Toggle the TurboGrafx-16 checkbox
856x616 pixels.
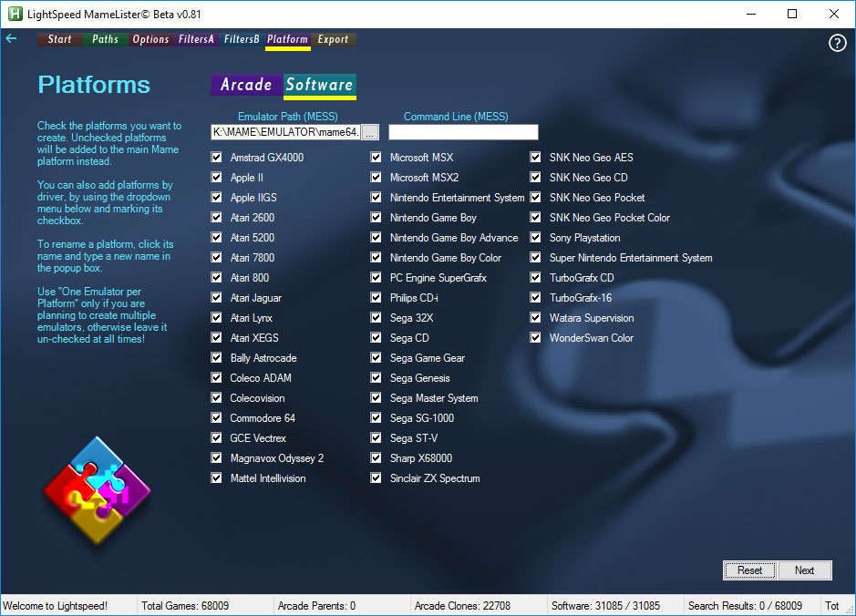[535, 297]
